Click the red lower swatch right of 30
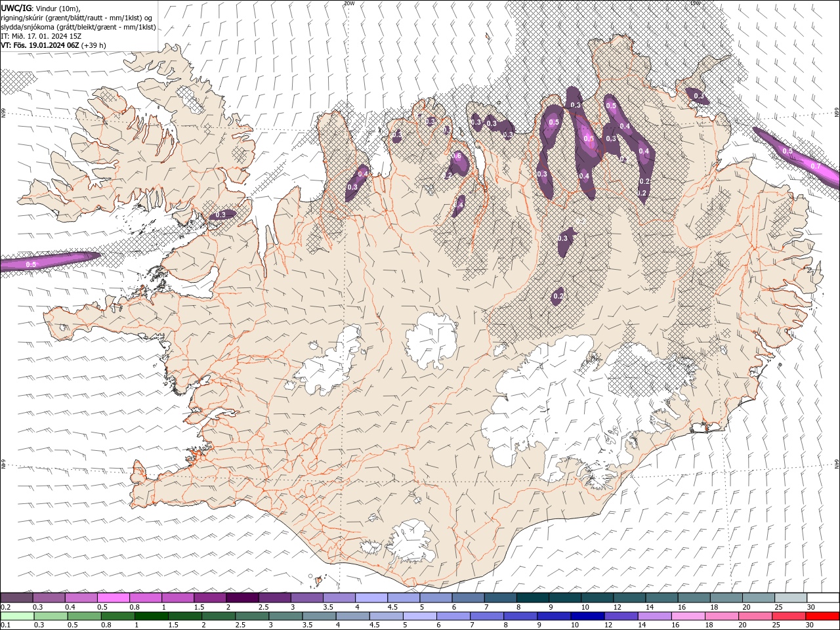Screen dimensions: 840x630 click(822, 616)
